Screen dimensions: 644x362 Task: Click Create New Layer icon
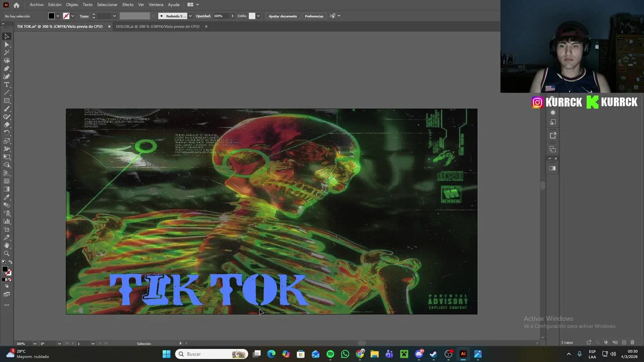[x=624, y=342]
